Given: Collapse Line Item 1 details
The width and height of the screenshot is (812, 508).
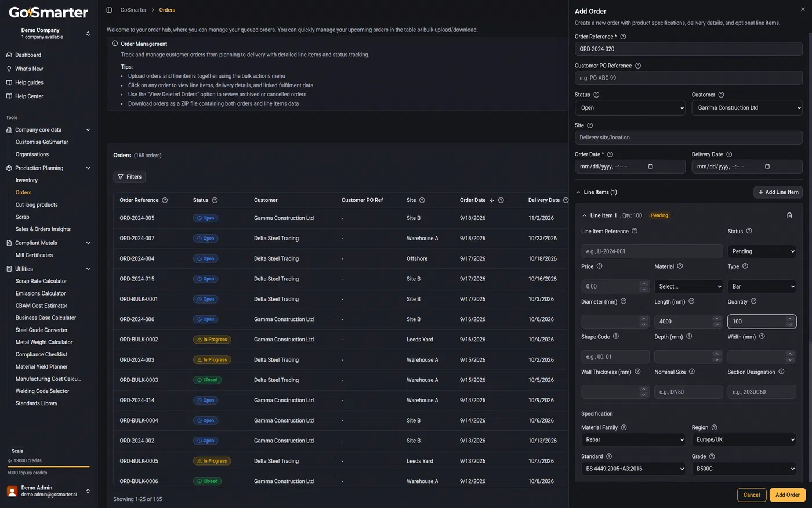Looking at the screenshot, I should click(584, 215).
